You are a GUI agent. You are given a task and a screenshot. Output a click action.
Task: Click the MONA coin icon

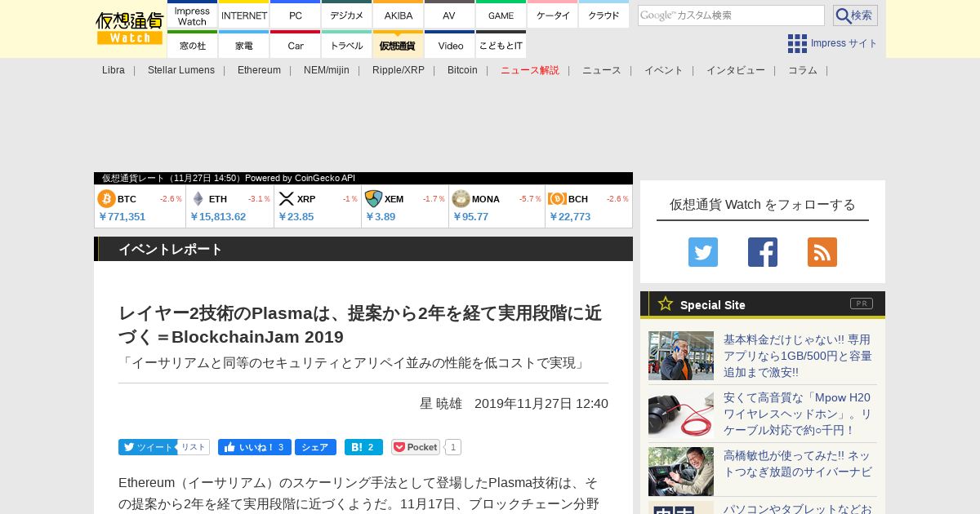pyautogui.click(x=461, y=199)
